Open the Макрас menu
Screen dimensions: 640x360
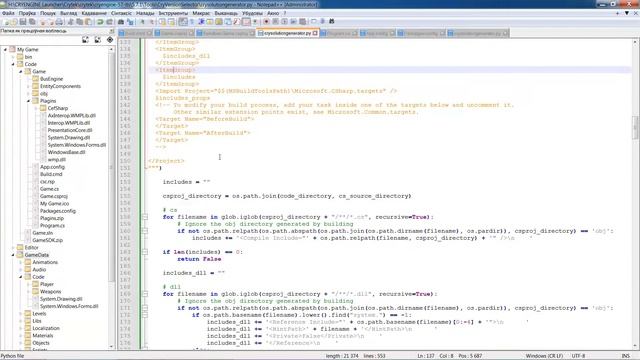coord(201,13)
